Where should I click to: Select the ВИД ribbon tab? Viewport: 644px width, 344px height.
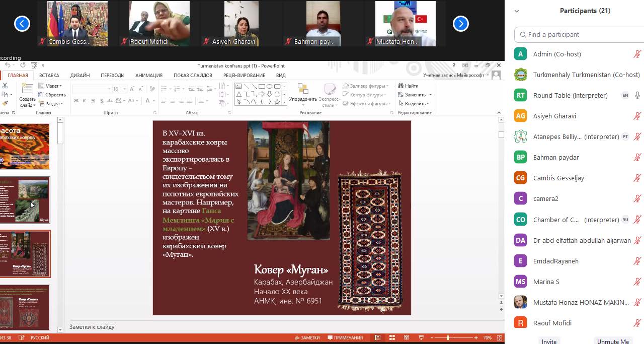tap(281, 76)
